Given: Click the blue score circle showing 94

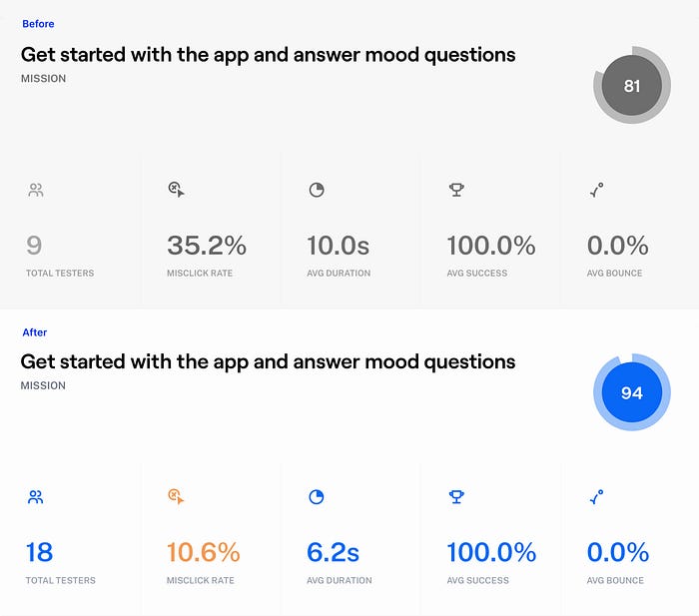Looking at the screenshot, I should (632, 392).
